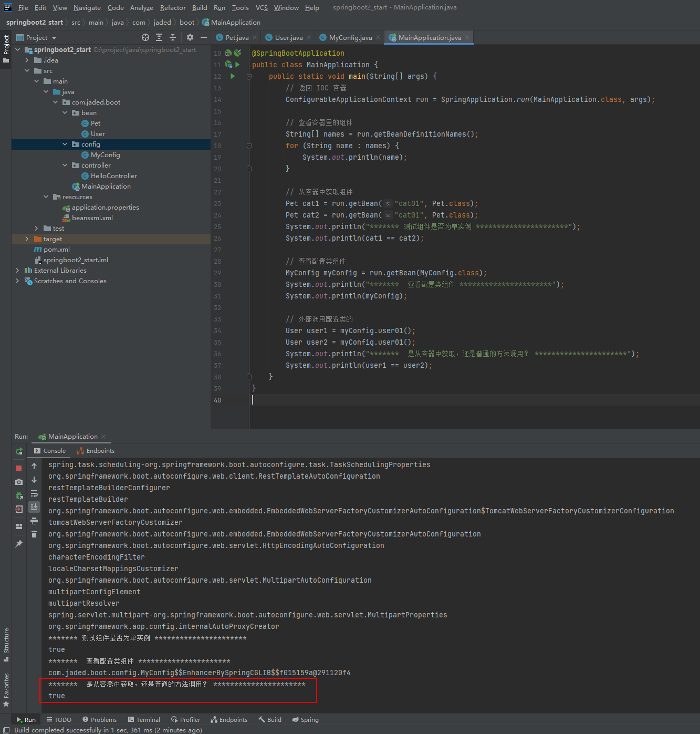The width and height of the screenshot is (700, 734).
Task: Collapse the resources folder
Action: click(46, 197)
